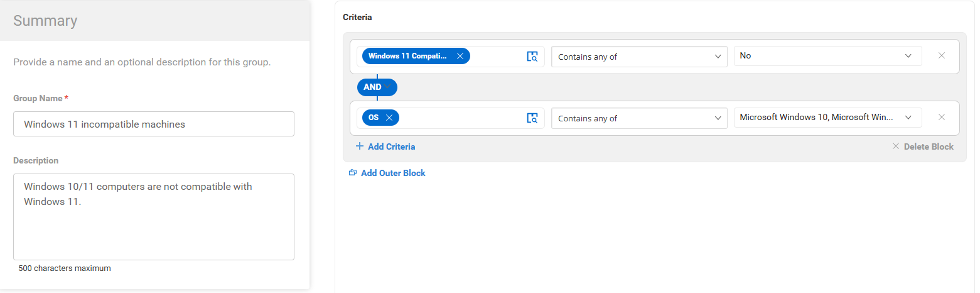Open the No value dropdown

point(828,56)
